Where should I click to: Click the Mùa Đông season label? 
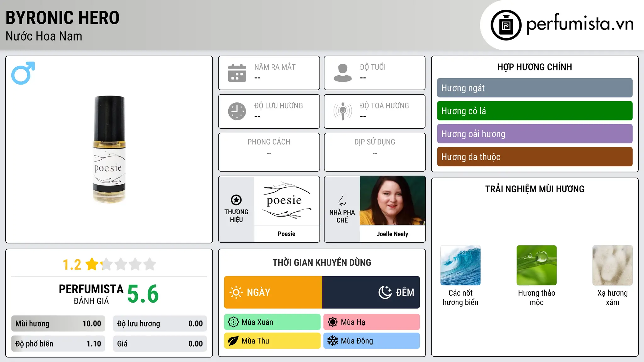(357, 341)
